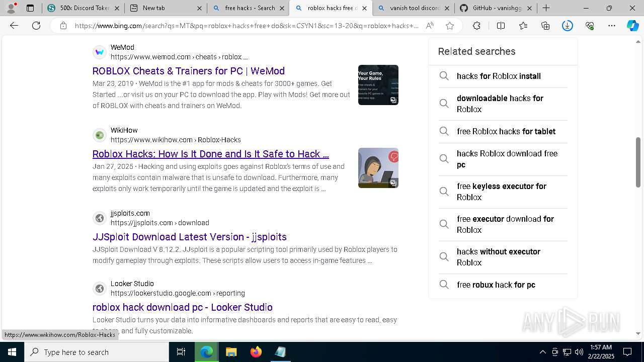Search related: downloadable hacks for Roblox
The height and width of the screenshot is (362, 644).
(x=503, y=104)
